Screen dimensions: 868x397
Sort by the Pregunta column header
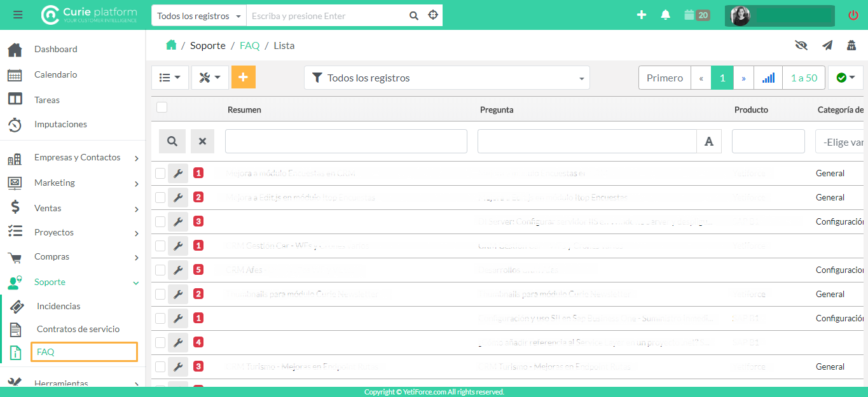(497, 109)
